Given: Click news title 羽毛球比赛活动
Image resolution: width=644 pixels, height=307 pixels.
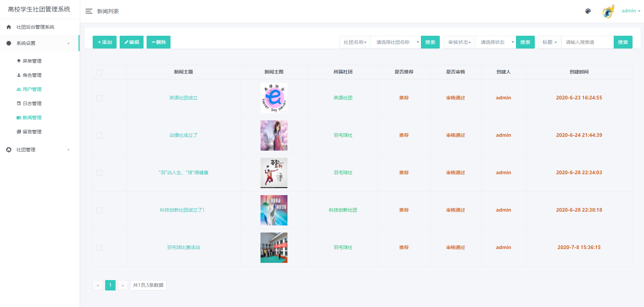Looking at the screenshot, I should pyautogui.click(x=183, y=247).
